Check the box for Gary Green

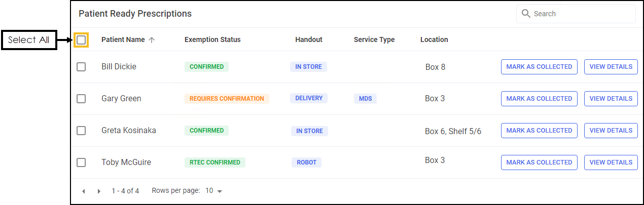tap(81, 99)
